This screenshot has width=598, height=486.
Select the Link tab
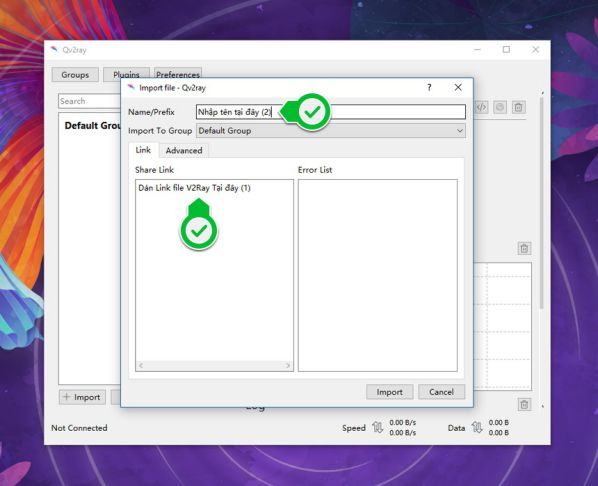pos(143,150)
